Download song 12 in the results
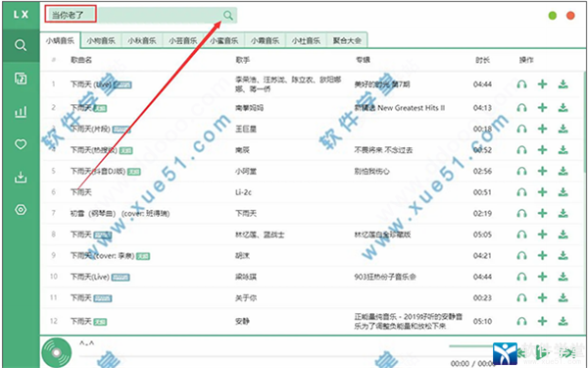Viewport: 588px width, 368px height. (x=563, y=322)
